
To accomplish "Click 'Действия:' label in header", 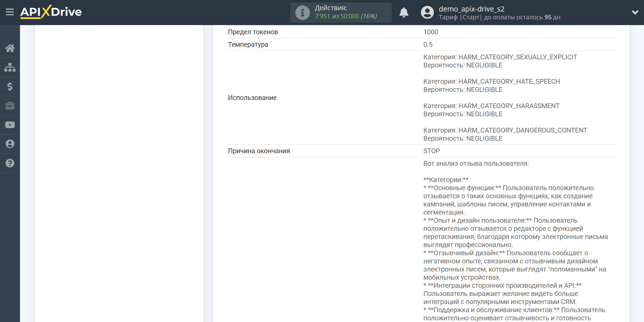I will [x=331, y=8].
